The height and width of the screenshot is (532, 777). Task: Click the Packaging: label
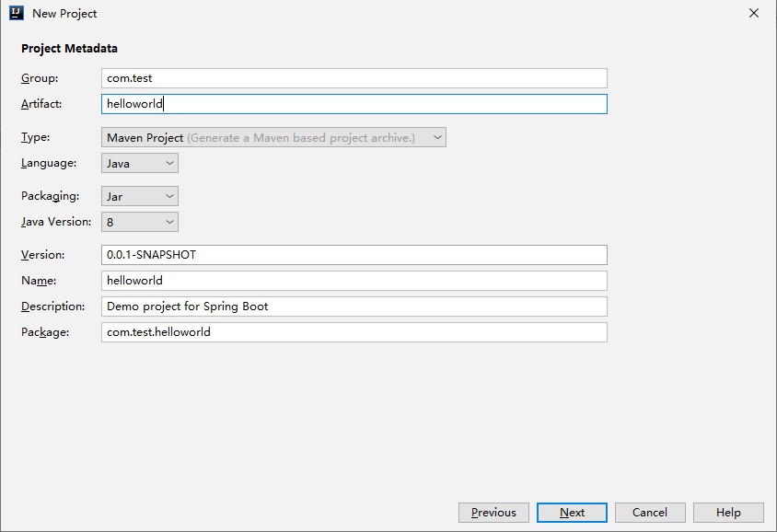[x=50, y=196]
